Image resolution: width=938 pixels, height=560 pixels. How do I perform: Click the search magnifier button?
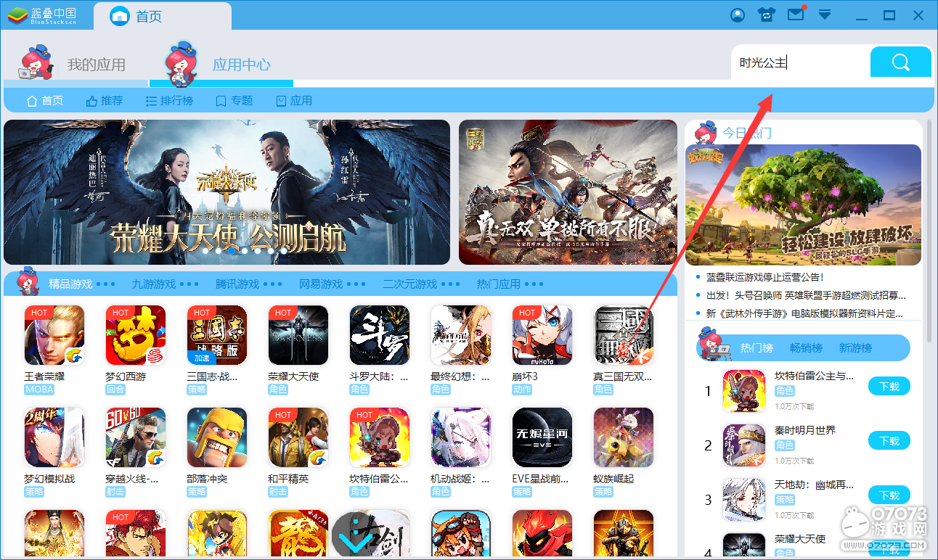tap(900, 62)
